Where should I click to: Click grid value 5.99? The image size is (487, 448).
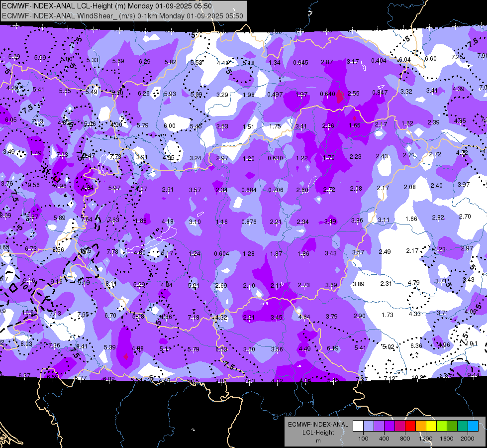click(x=40, y=58)
